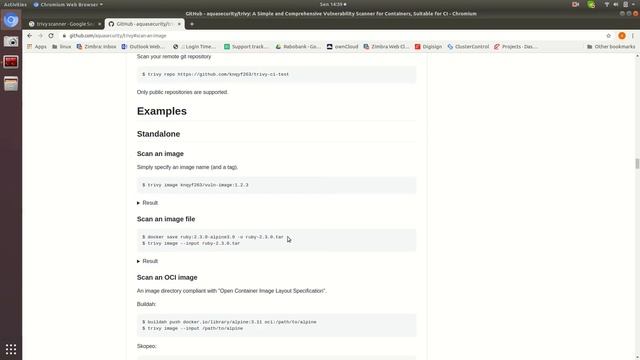Viewport: 640px width, 360px height.
Task: Click the trivy image --input ruby tar line
Action: click(x=191, y=243)
